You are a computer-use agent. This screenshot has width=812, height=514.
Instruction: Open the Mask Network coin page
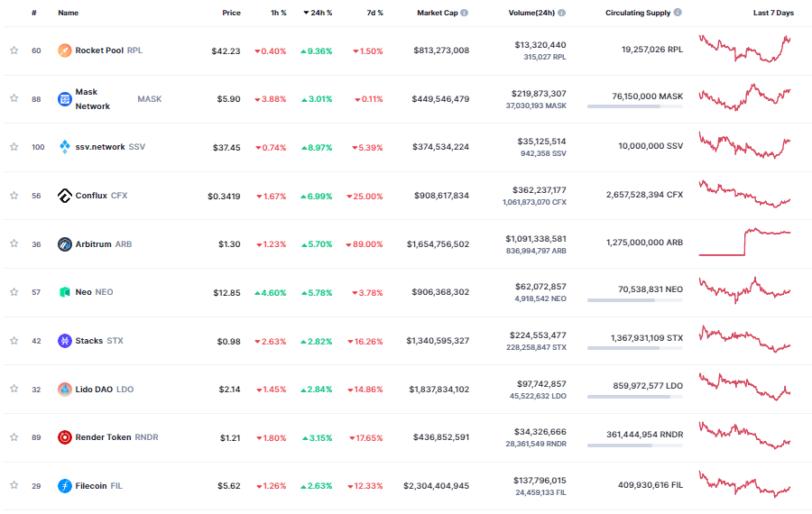(x=118, y=99)
